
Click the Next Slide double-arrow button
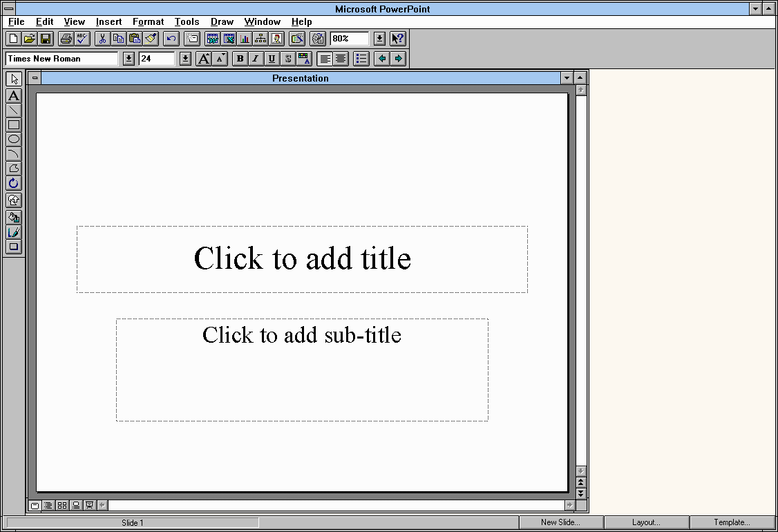click(x=581, y=493)
